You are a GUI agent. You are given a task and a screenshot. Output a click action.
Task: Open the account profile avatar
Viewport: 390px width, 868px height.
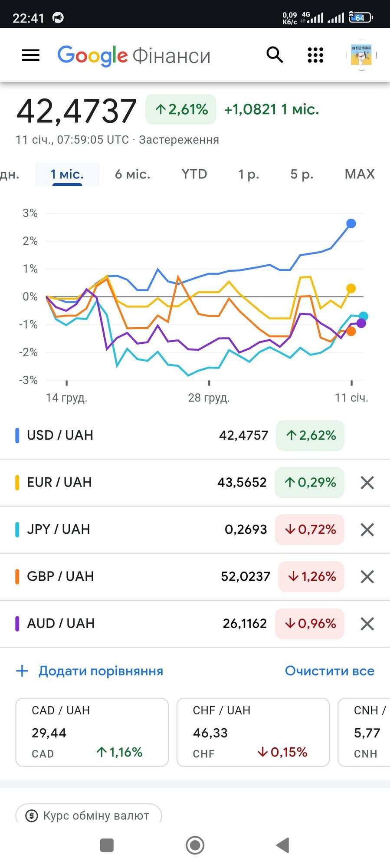(361, 55)
